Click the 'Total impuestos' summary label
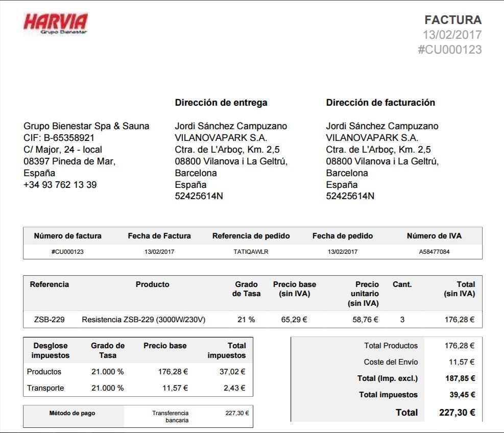Viewport: 504px width, 433px height. (388, 395)
